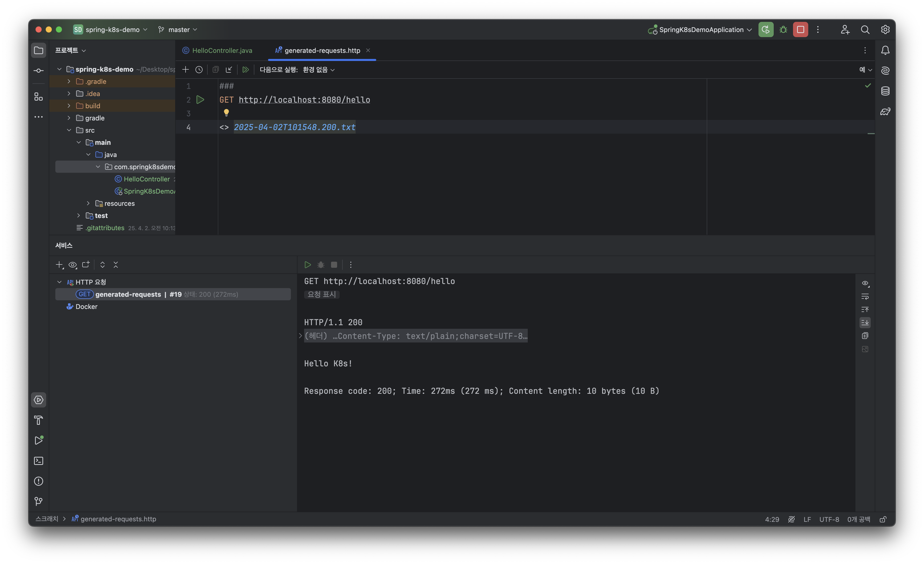Open the Build hammer tool window

pyautogui.click(x=39, y=420)
